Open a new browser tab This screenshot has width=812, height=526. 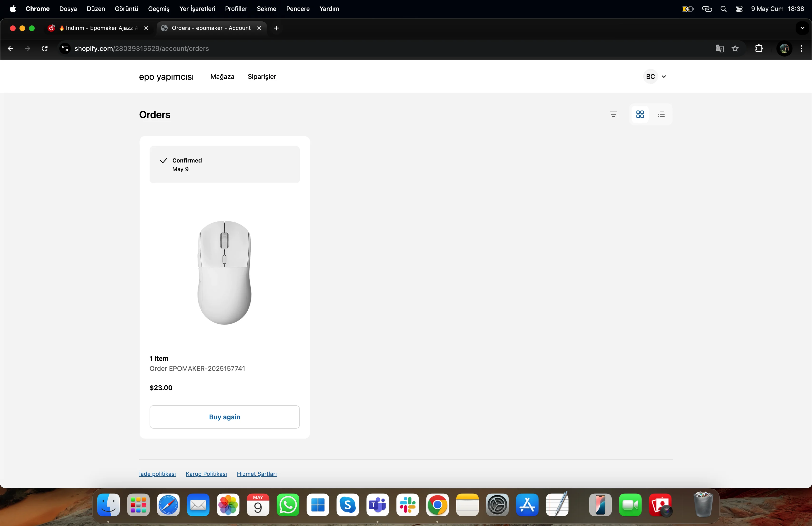(x=276, y=28)
